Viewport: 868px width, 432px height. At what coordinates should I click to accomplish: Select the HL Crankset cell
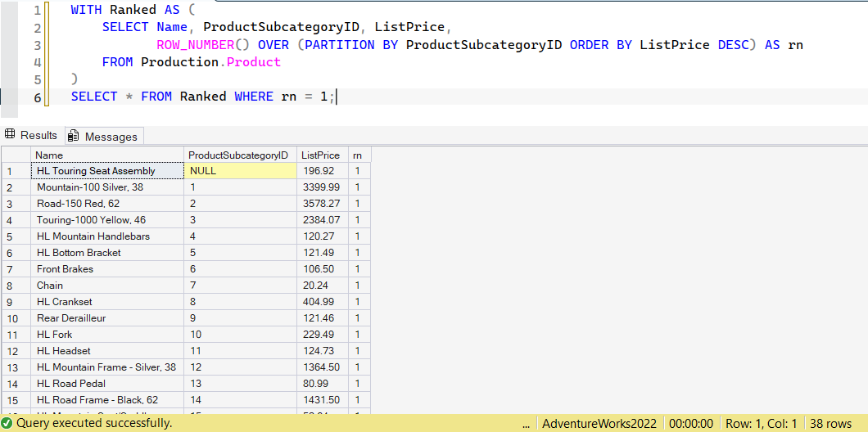[x=107, y=301]
